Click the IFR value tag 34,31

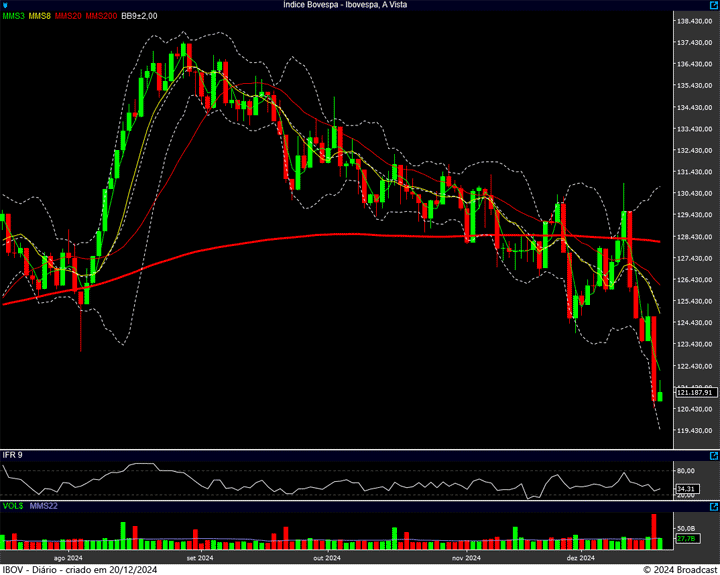click(x=685, y=489)
